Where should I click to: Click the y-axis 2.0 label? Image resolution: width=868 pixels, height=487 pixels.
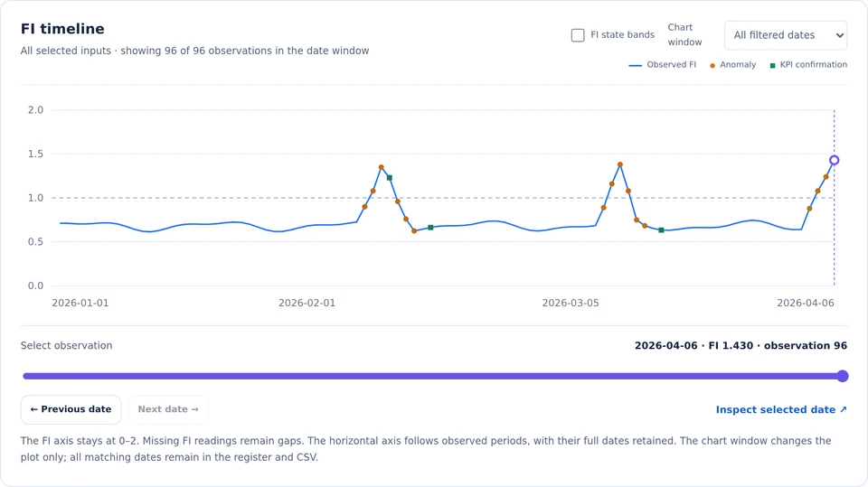(x=35, y=110)
